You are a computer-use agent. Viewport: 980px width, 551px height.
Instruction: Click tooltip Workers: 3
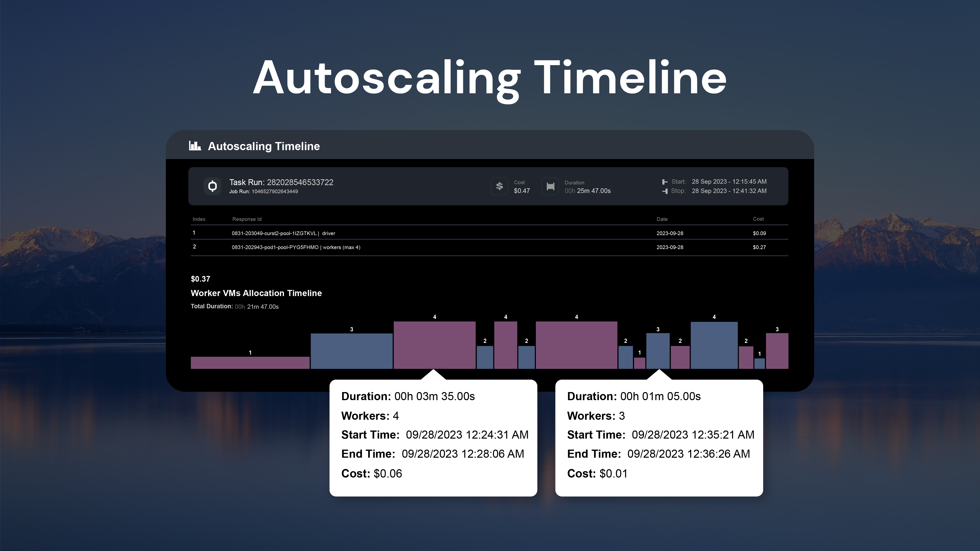point(596,416)
